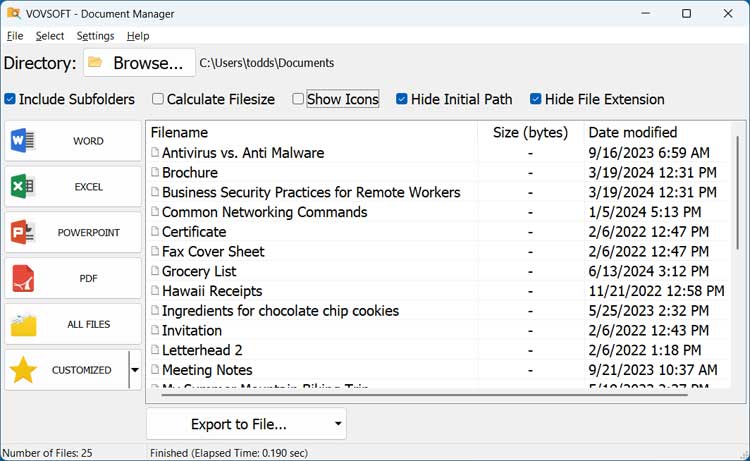Select the Brochure file name
The width and height of the screenshot is (750, 461).
point(190,172)
